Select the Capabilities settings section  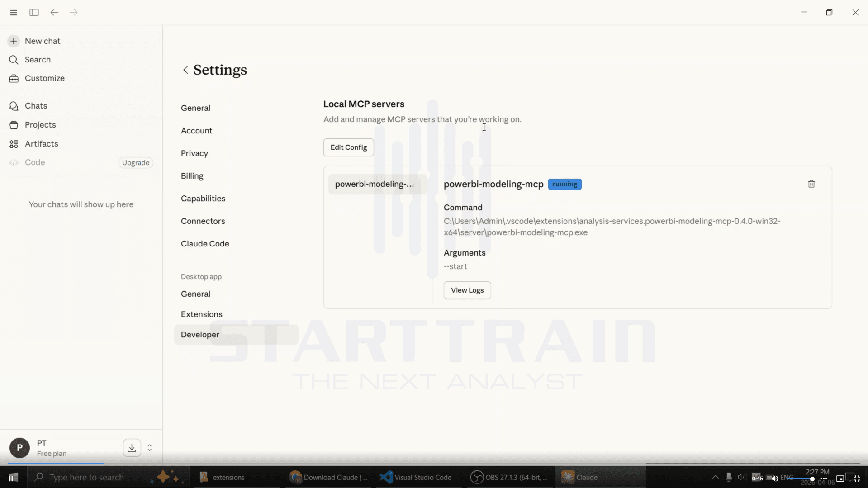203,199
